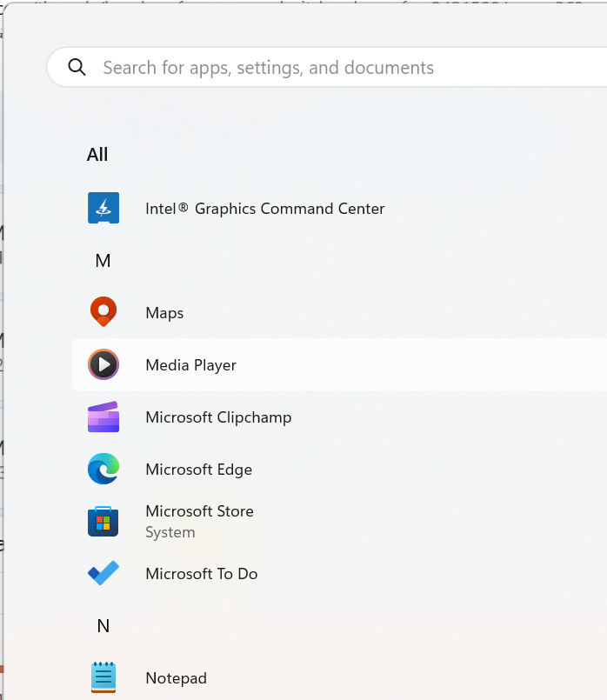
Task: Launch Notepad using its notepad icon
Action: [x=103, y=677]
